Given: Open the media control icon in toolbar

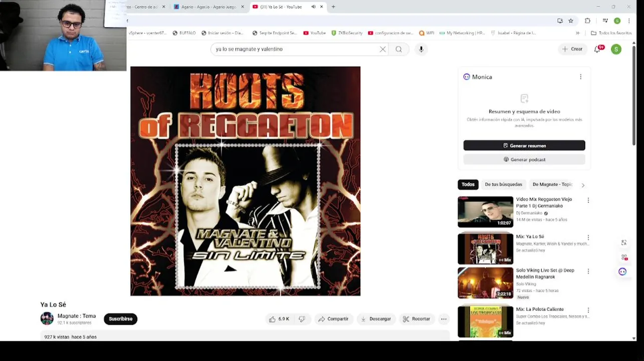Looking at the screenshot, I should point(605,21).
